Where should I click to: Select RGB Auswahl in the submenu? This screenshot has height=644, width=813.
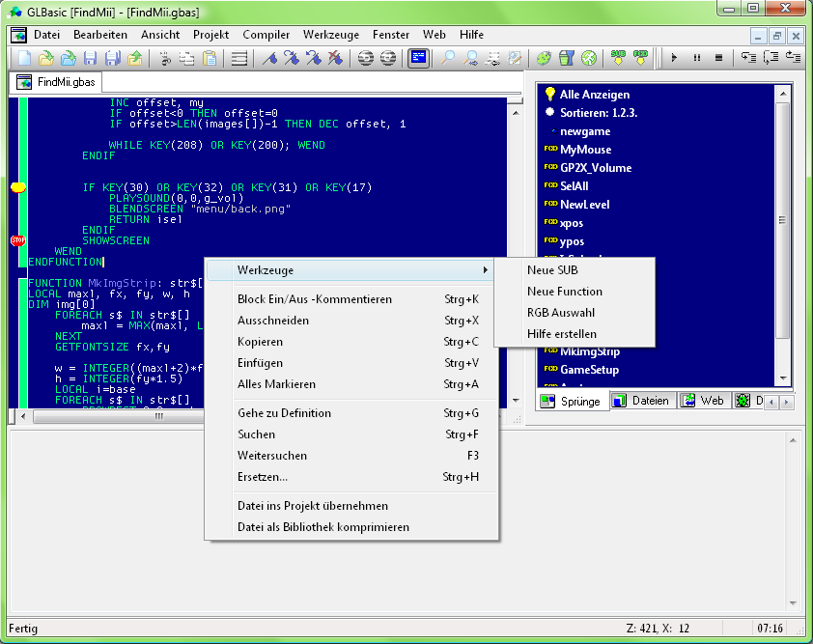click(x=561, y=313)
